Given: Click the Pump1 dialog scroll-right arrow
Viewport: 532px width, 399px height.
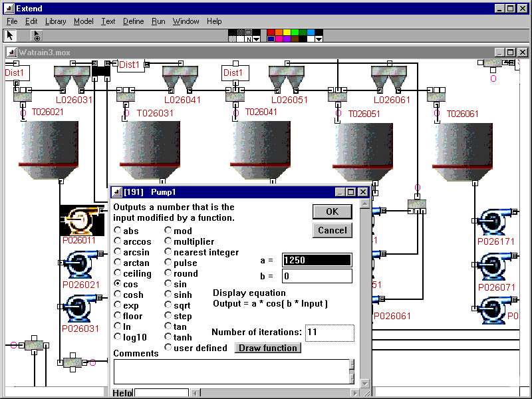Looking at the screenshot, I should (x=355, y=393).
